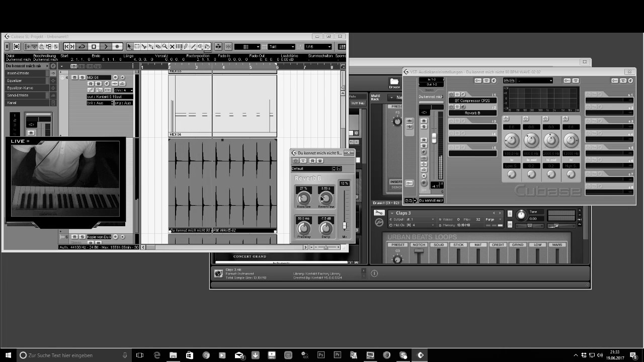
Task: Click the Task View taskbar icon
Action: (140, 355)
